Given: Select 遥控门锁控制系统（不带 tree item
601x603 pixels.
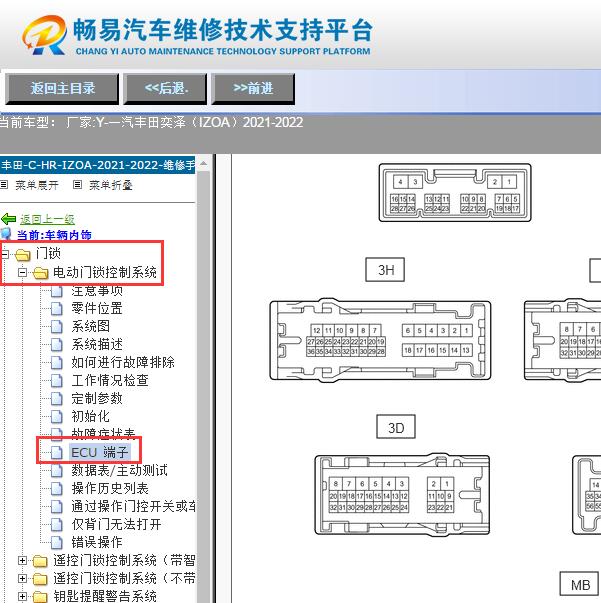Looking at the screenshot, I should [x=124, y=578].
